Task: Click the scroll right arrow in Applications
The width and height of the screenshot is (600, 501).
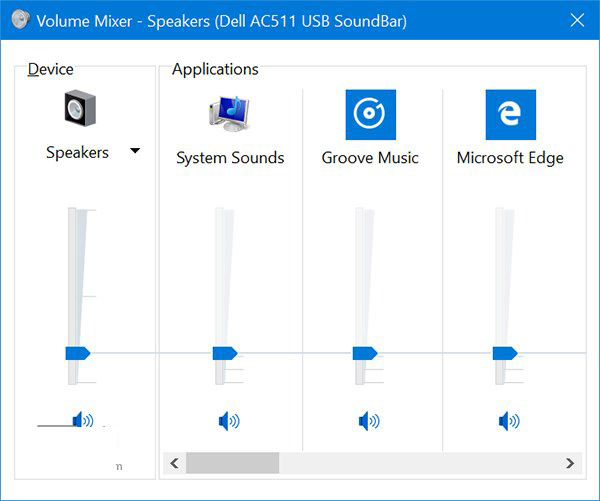Action: (571, 463)
